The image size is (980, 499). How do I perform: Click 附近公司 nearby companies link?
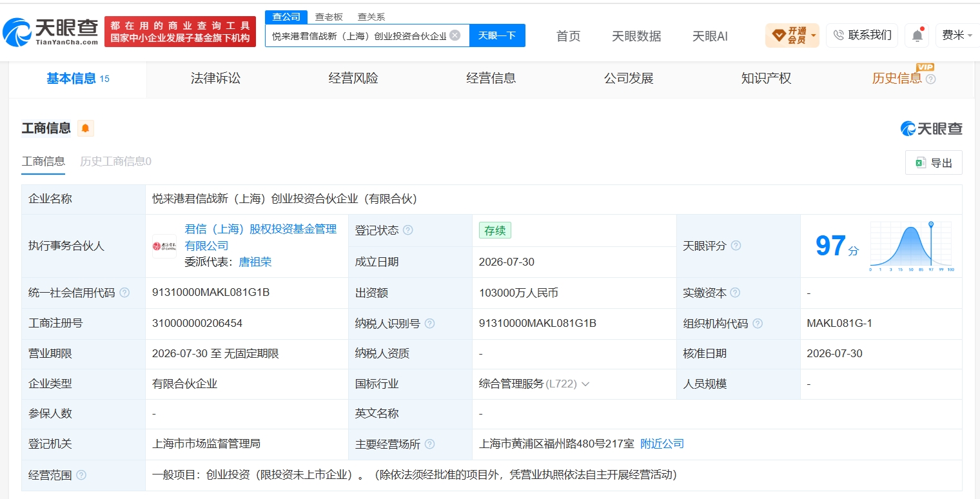(x=662, y=444)
